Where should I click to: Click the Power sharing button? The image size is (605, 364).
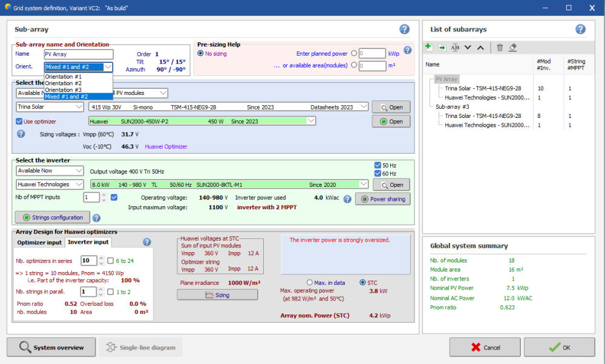[x=382, y=199]
